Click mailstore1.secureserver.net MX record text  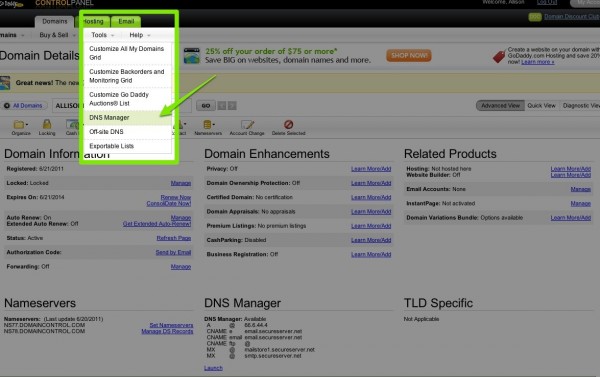[279, 349]
